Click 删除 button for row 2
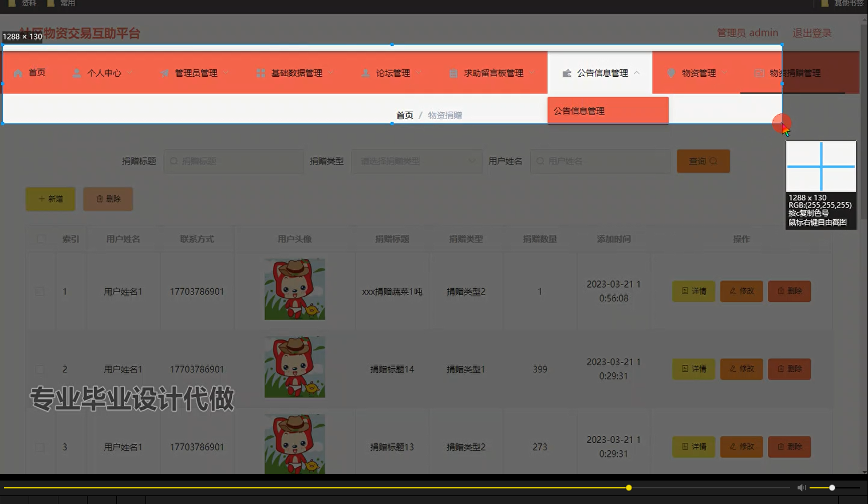 click(x=790, y=369)
